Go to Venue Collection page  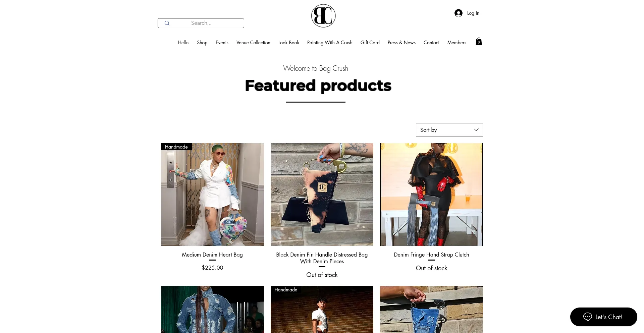[253, 43]
